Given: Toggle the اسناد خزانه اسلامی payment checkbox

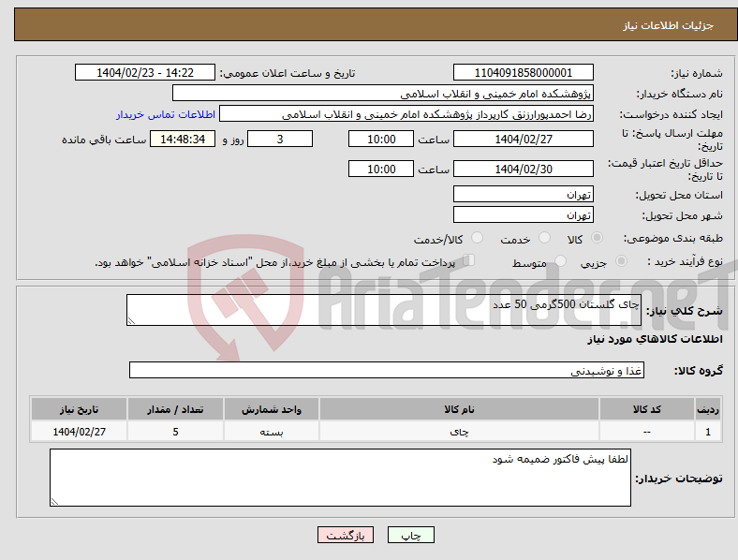Looking at the screenshot, I should click(x=469, y=260).
